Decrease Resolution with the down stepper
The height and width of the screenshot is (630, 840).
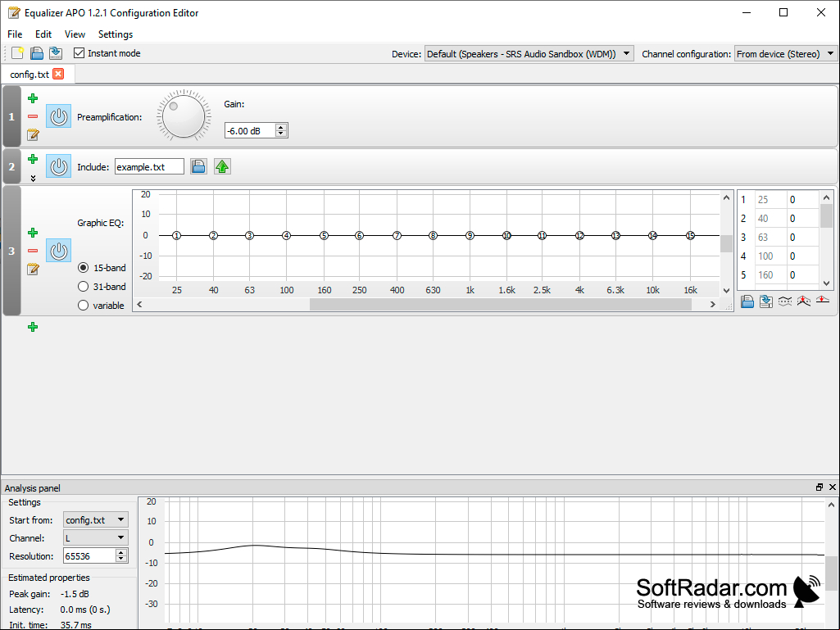point(121,560)
